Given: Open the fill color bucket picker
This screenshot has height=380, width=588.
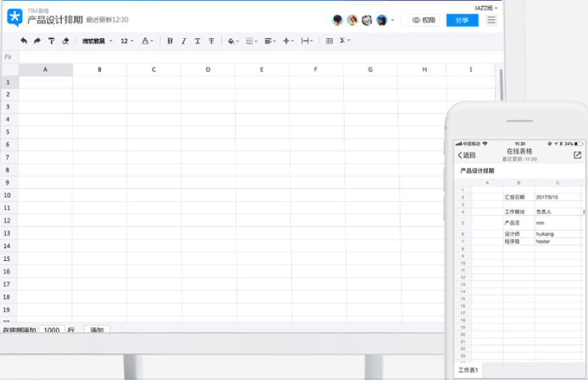Looking at the screenshot, I should click(233, 41).
